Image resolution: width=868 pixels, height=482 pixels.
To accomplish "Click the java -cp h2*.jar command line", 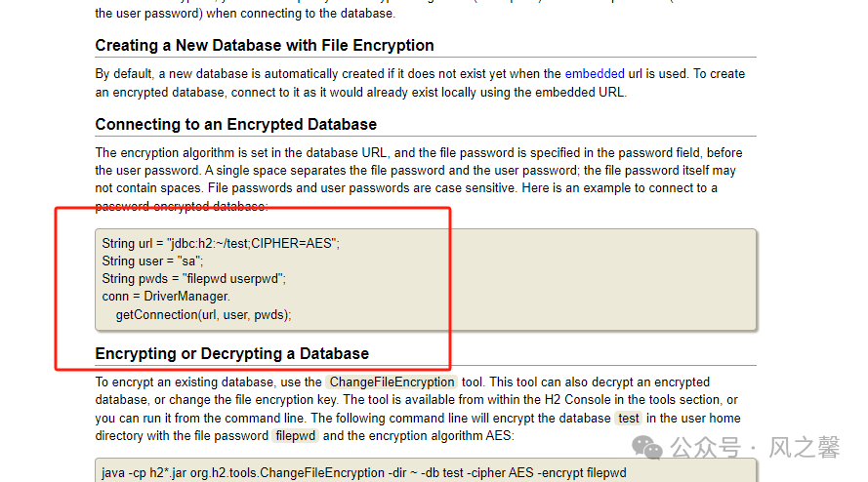I will (x=363, y=473).
